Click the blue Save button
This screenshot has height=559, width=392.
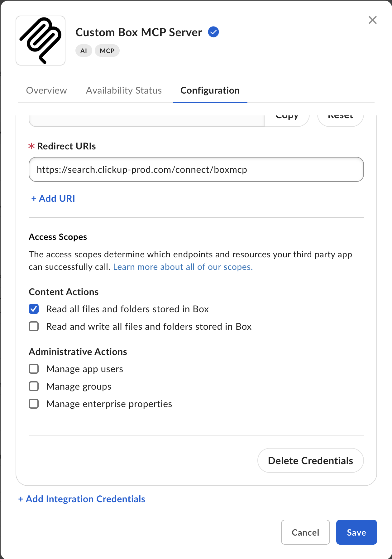pyautogui.click(x=356, y=532)
